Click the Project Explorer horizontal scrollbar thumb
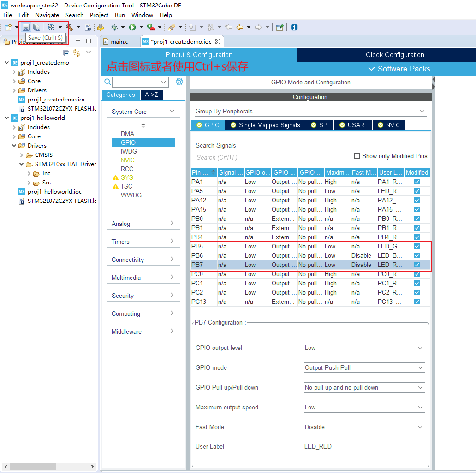The height and width of the screenshot is (473, 476). (x=32, y=467)
